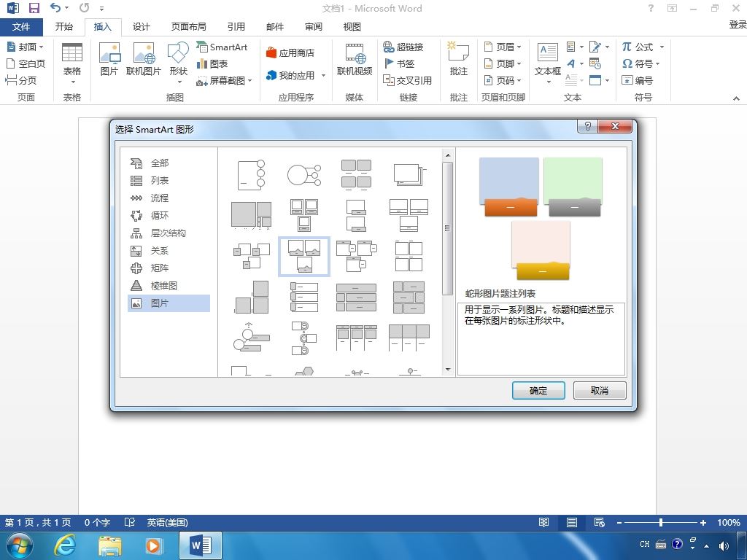The image size is (747, 560).
Task: Click the zoom slider handle
Action: pyautogui.click(x=661, y=522)
